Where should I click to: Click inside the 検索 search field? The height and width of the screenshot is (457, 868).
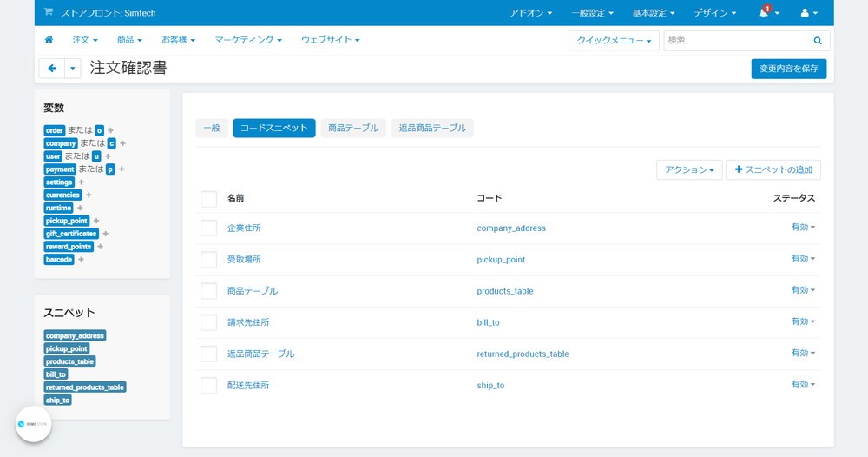[x=734, y=41]
